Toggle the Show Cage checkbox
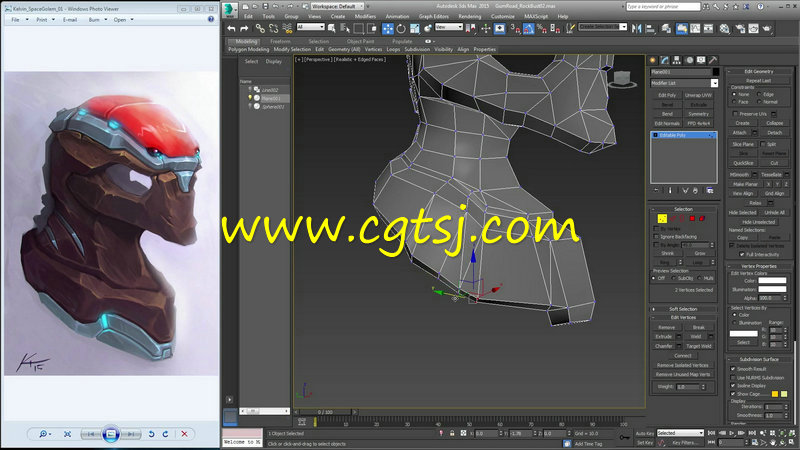Viewport: 800px width, 450px height. (x=733, y=394)
